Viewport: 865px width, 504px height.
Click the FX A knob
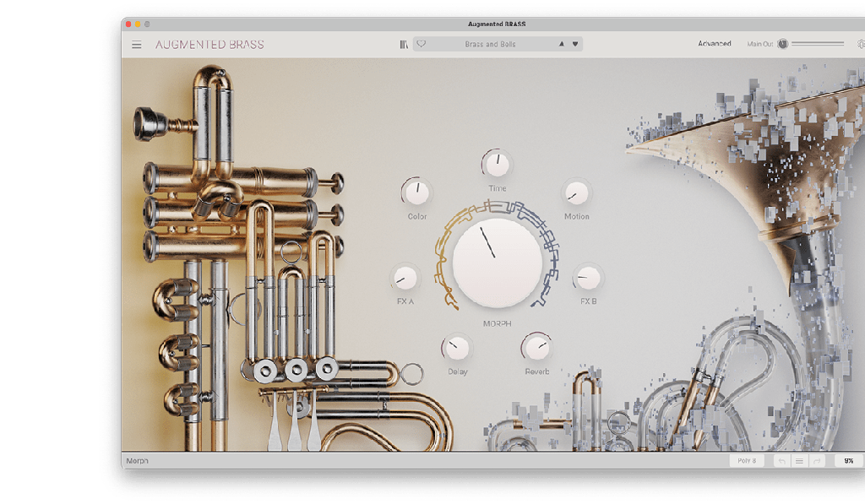(405, 278)
